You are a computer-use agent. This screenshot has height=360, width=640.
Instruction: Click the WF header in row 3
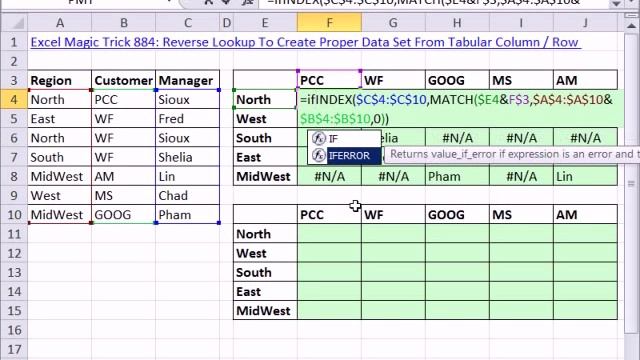pos(393,80)
